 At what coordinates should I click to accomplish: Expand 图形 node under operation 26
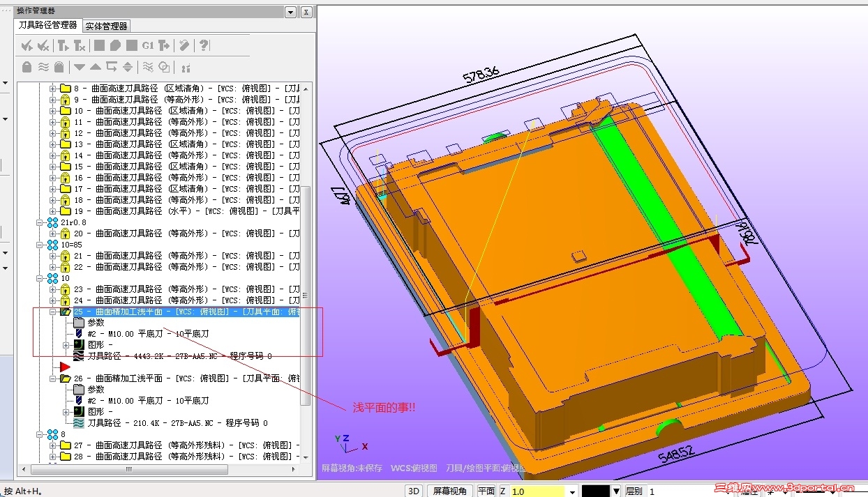tap(66, 412)
